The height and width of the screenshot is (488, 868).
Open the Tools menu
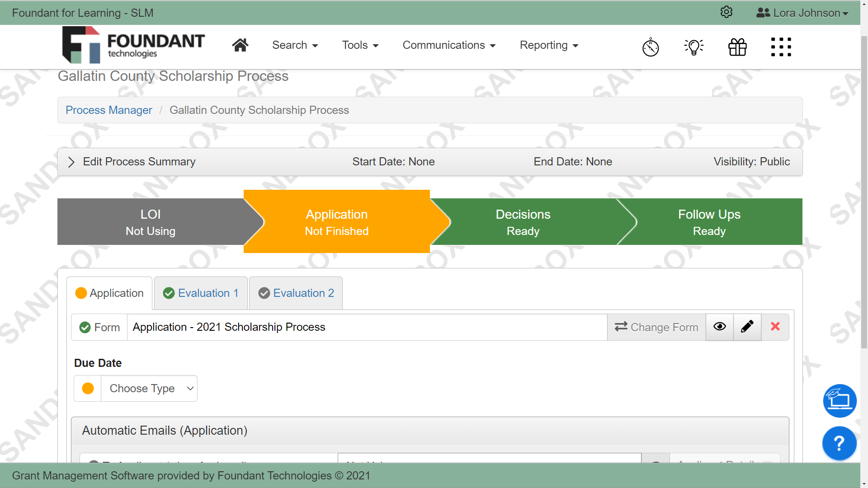point(360,45)
